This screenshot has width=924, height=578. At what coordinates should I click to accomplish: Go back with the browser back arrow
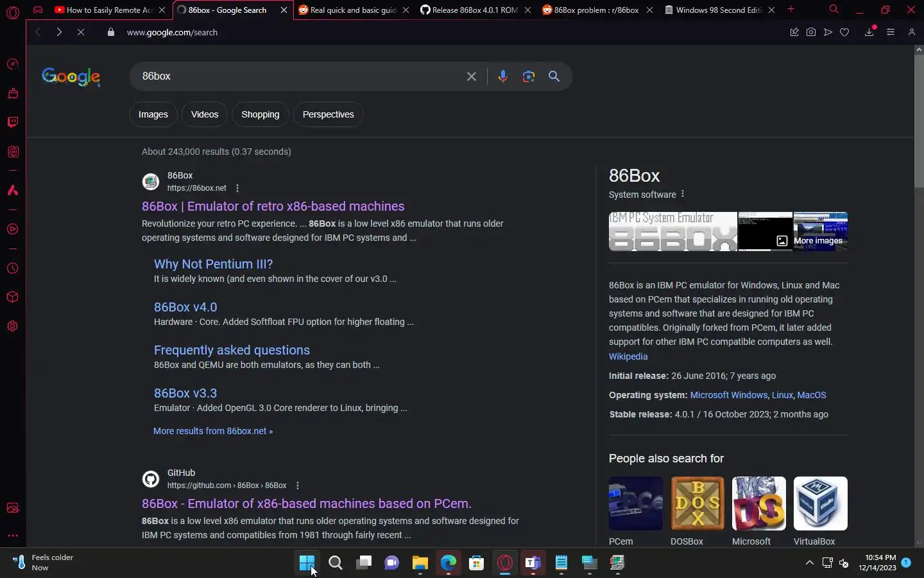click(x=38, y=32)
